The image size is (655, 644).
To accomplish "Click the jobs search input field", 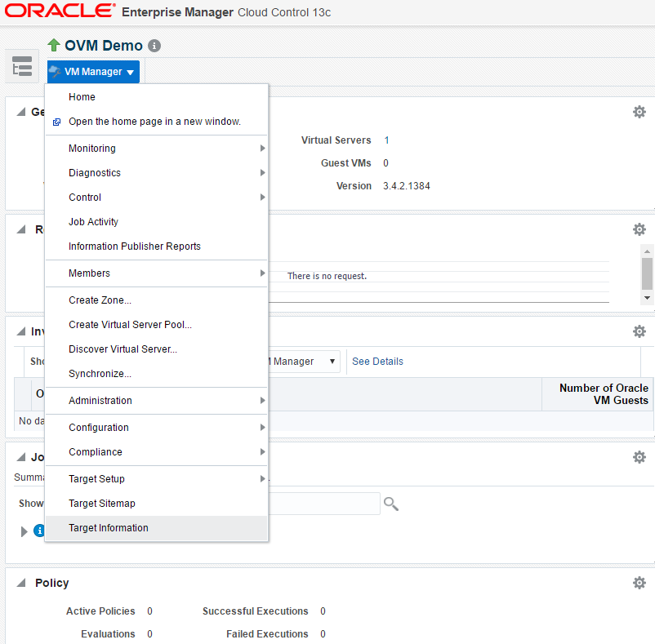I will [x=324, y=504].
